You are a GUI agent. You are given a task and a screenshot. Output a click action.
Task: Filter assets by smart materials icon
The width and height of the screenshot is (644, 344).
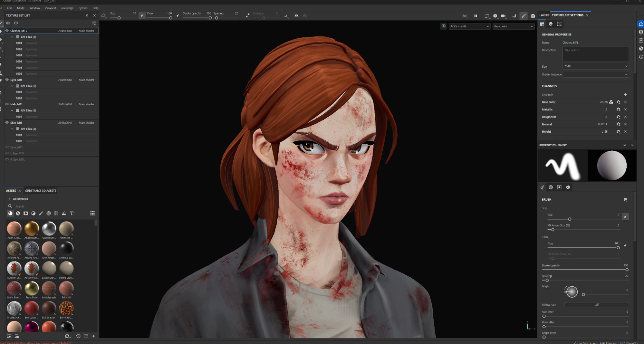(18, 213)
